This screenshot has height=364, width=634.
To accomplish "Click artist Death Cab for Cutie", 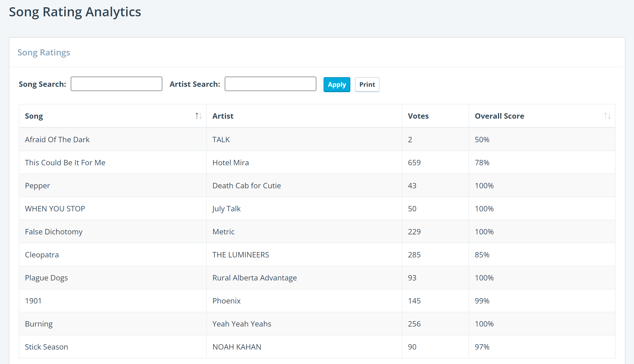I will (247, 186).
